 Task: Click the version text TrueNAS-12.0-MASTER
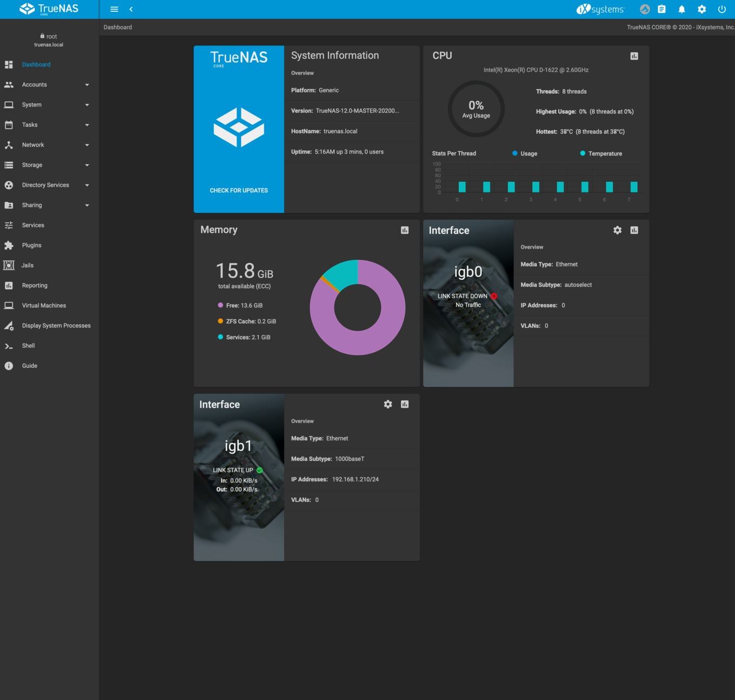point(357,111)
